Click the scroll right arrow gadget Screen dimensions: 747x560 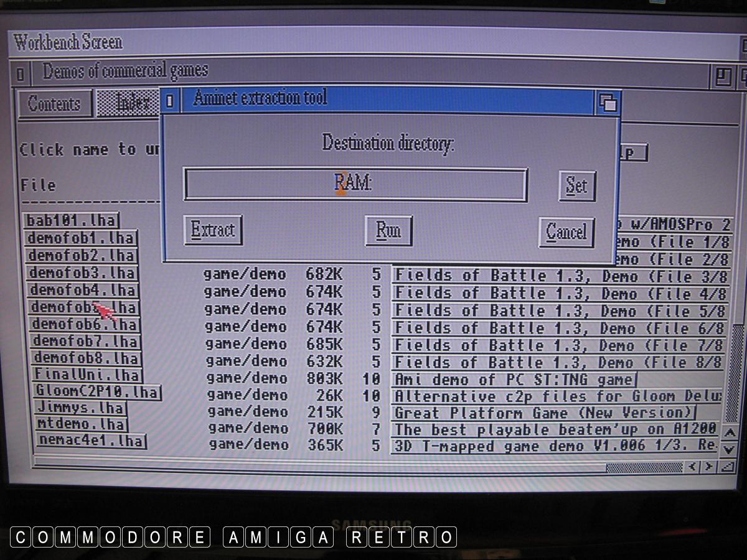coord(708,467)
